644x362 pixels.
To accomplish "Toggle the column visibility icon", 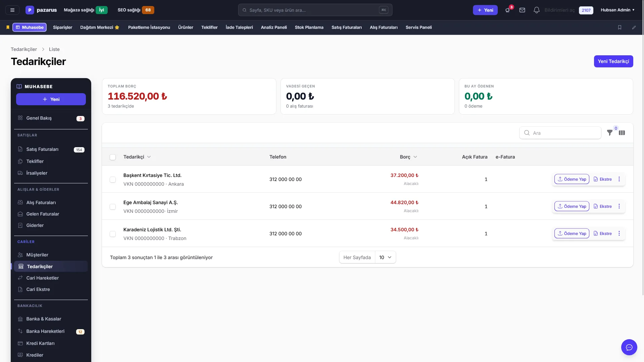I will (x=622, y=133).
